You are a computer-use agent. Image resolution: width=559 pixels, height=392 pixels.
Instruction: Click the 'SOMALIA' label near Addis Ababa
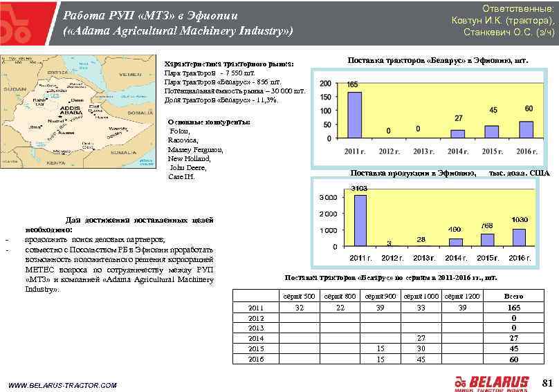click(140, 113)
